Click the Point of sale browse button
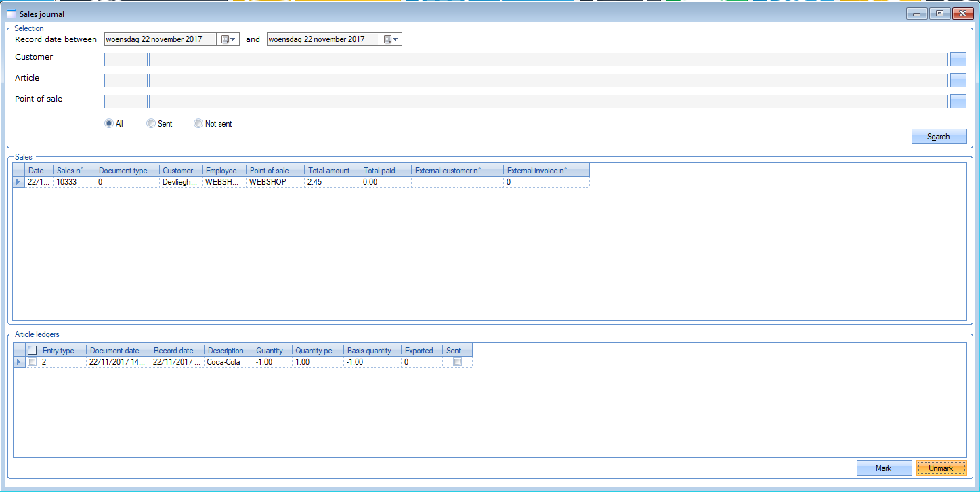The image size is (980, 492). coord(958,102)
